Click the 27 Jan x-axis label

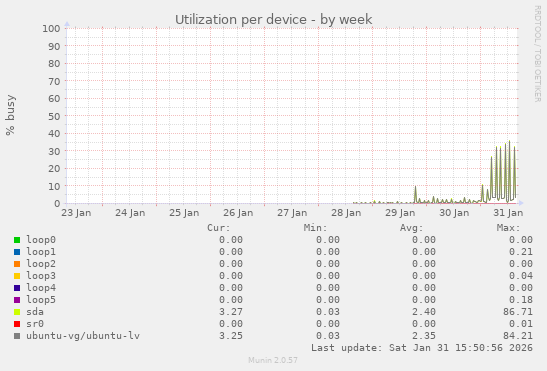pos(292,213)
